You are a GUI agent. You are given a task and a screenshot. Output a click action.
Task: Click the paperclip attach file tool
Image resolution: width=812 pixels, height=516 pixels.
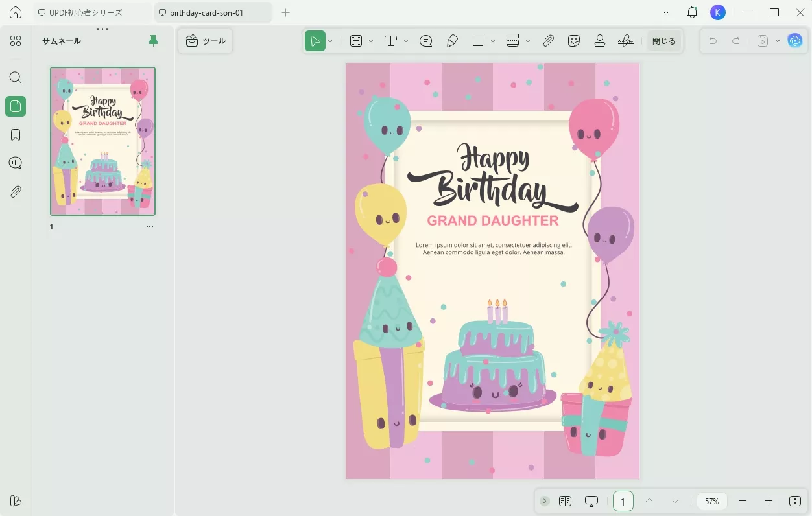pyautogui.click(x=548, y=41)
